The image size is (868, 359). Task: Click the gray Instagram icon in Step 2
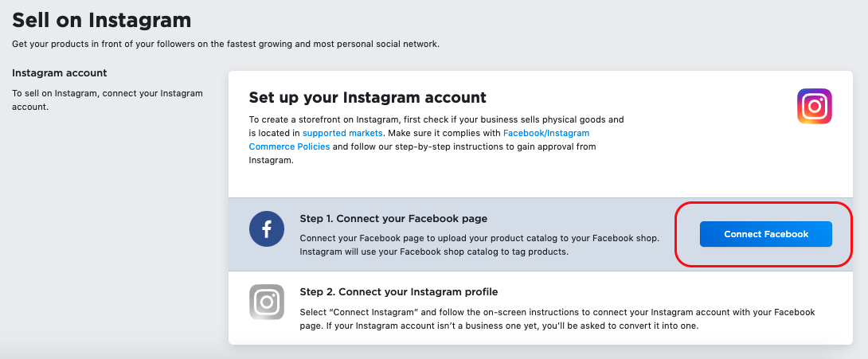coord(266,302)
